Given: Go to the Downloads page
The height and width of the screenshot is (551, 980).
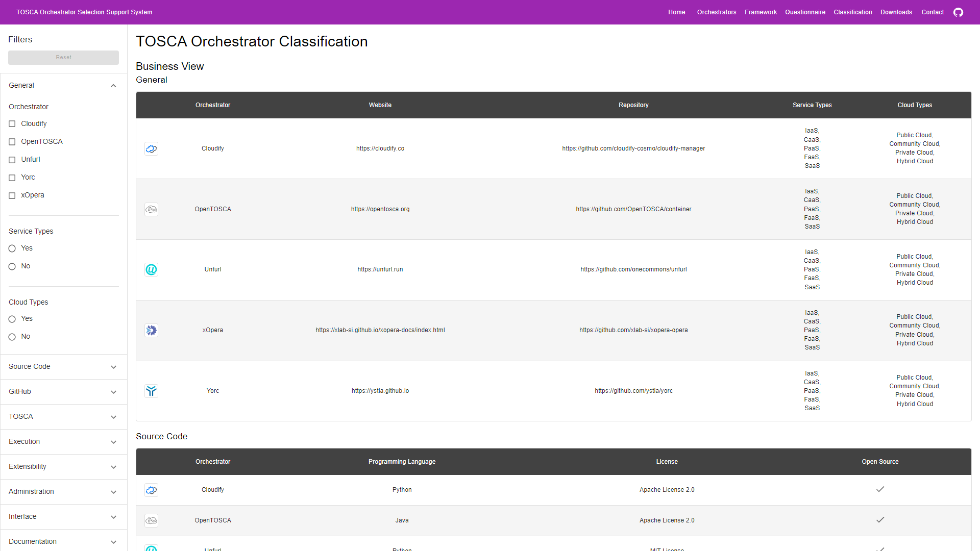Looking at the screenshot, I should pyautogui.click(x=896, y=12).
